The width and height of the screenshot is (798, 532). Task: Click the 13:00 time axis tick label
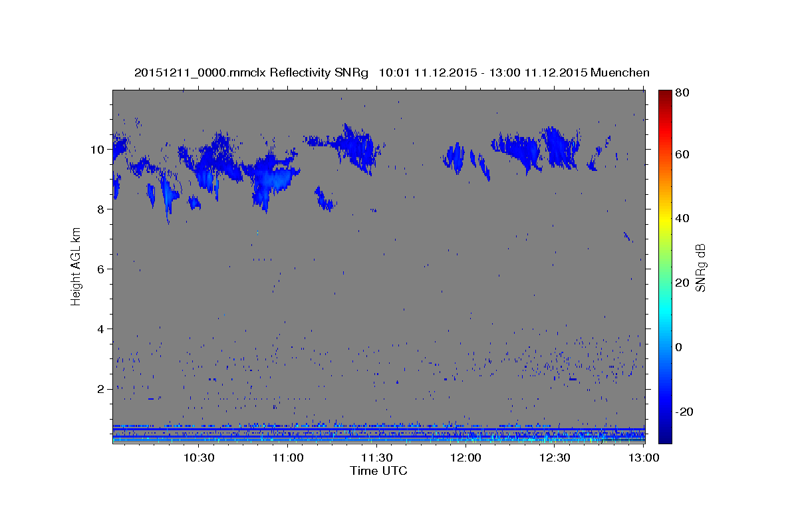(644, 458)
